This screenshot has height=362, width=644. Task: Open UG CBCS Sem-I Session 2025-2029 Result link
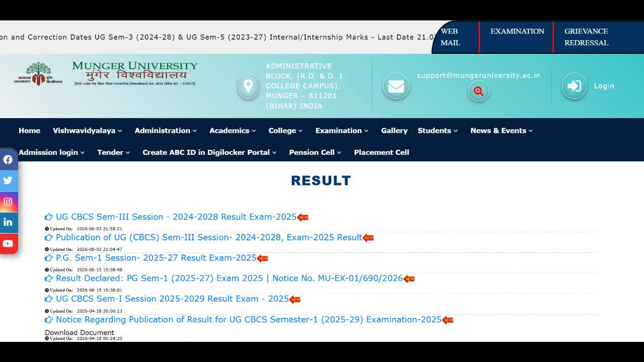[172, 299]
